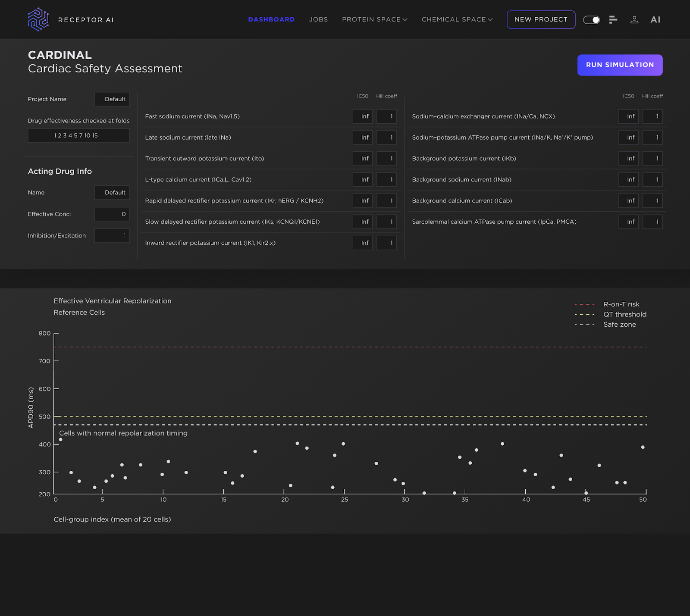
Task: Click Hill coeff field for L-type calcium current
Action: pos(386,180)
